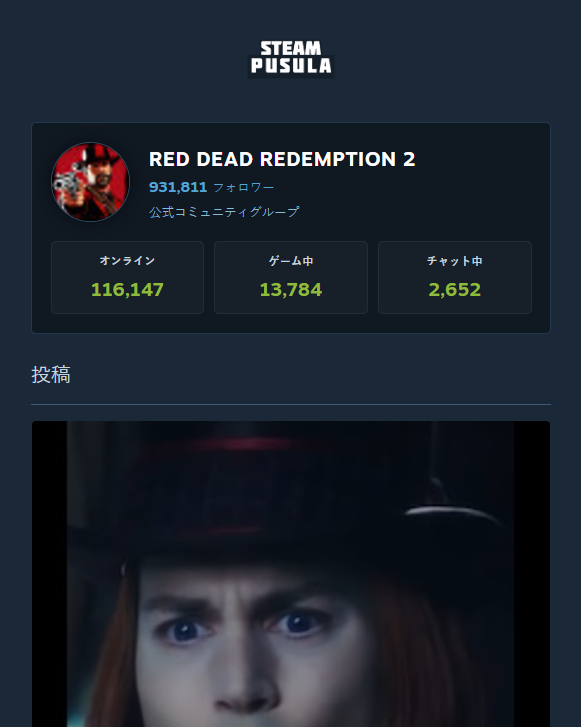Select the チャット中 stat card
This screenshot has height=727, width=581.
coord(455,277)
